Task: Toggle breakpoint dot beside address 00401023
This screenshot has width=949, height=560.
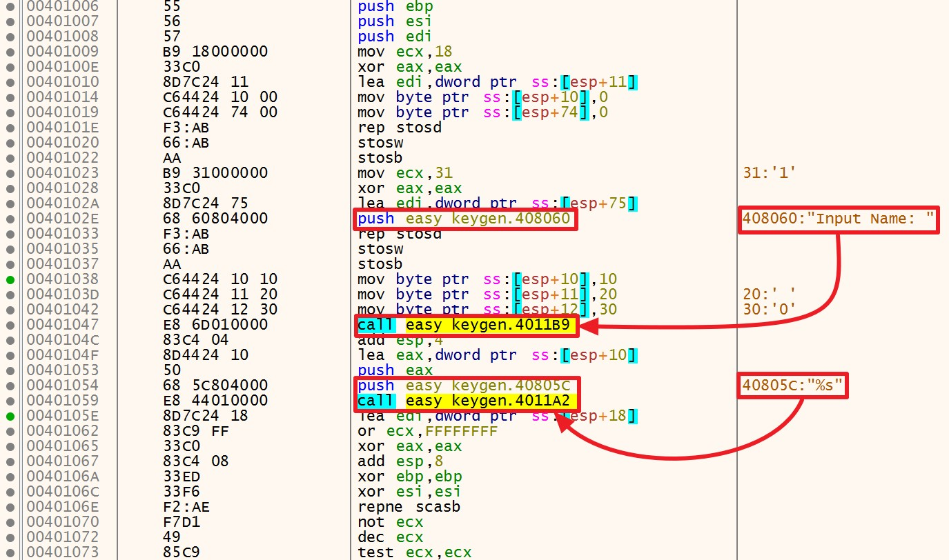Action: 10,173
